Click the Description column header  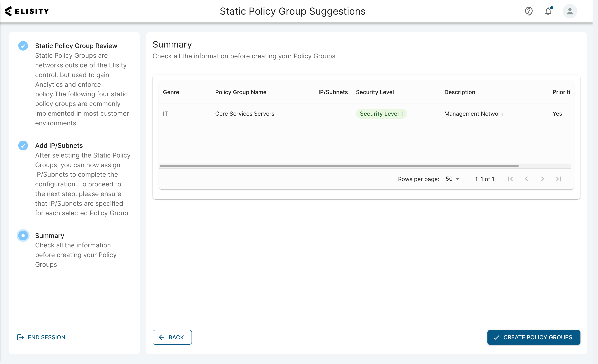pos(460,92)
